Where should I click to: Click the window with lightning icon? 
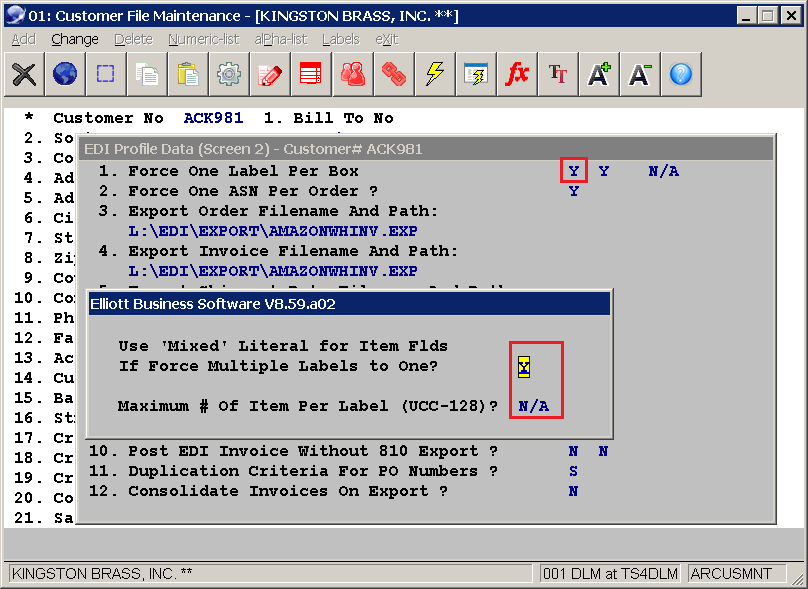click(x=476, y=74)
